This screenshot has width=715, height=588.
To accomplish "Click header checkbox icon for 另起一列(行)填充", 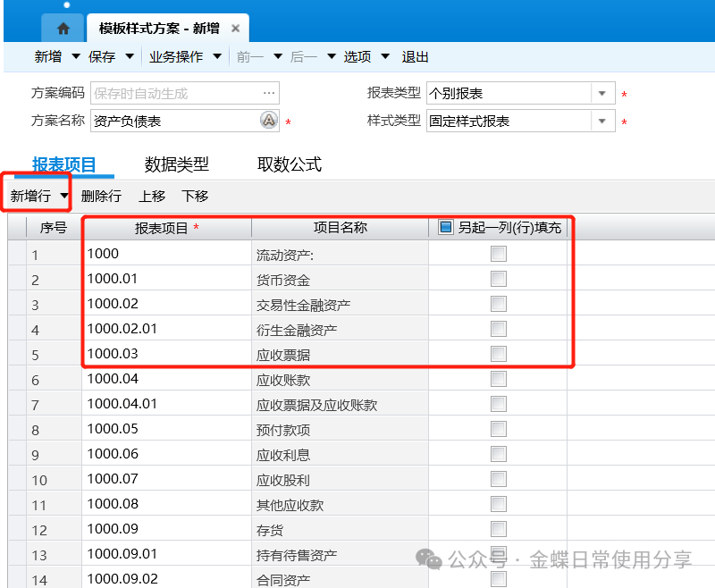I will click(446, 228).
